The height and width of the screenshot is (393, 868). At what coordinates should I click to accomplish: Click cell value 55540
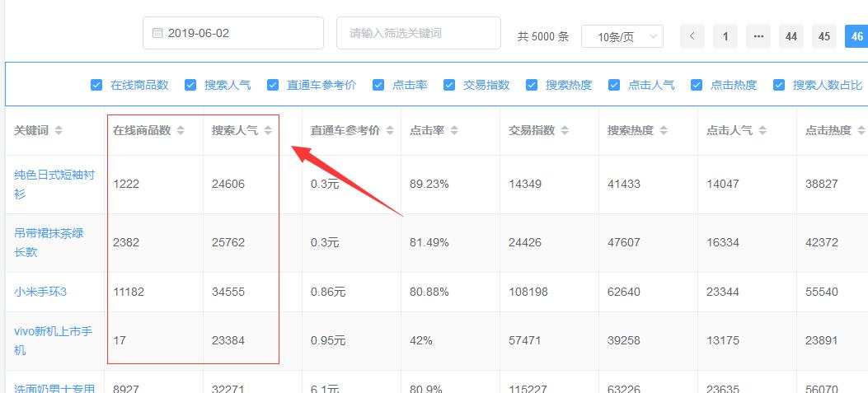tap(822, 292)
